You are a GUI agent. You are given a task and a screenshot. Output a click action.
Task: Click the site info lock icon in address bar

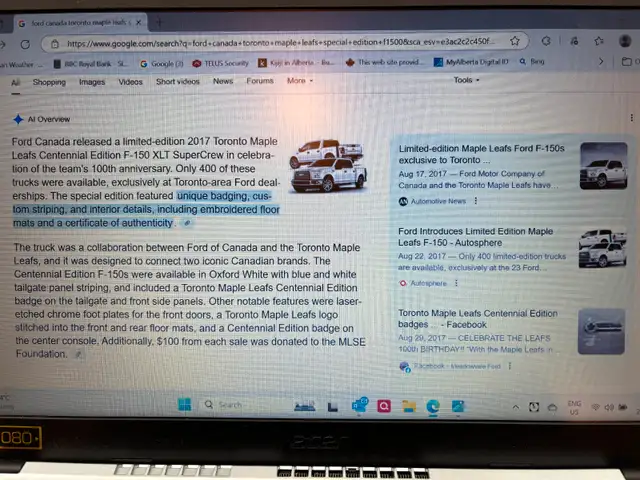(55, 44)
